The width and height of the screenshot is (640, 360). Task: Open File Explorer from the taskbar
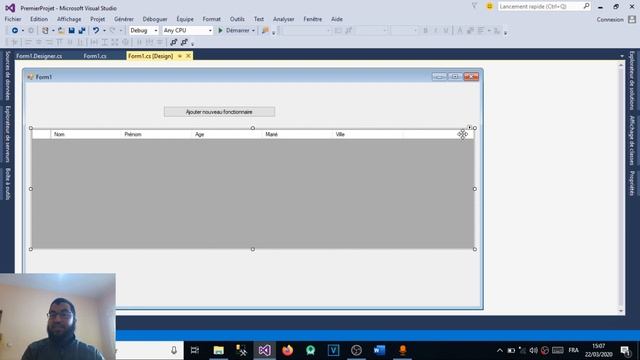pyautogui.click(x=219, y=350)
